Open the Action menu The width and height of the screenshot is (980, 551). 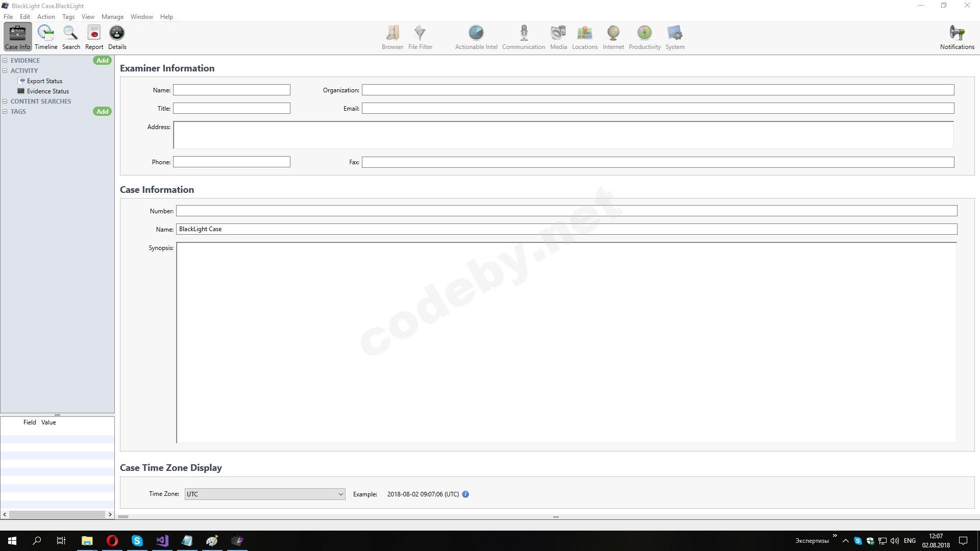point(46,17)
